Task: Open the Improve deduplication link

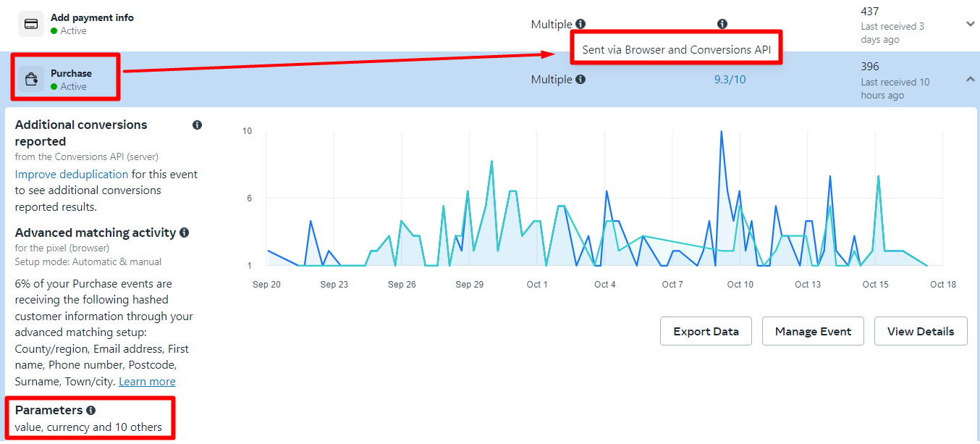Action: [72, 175]
